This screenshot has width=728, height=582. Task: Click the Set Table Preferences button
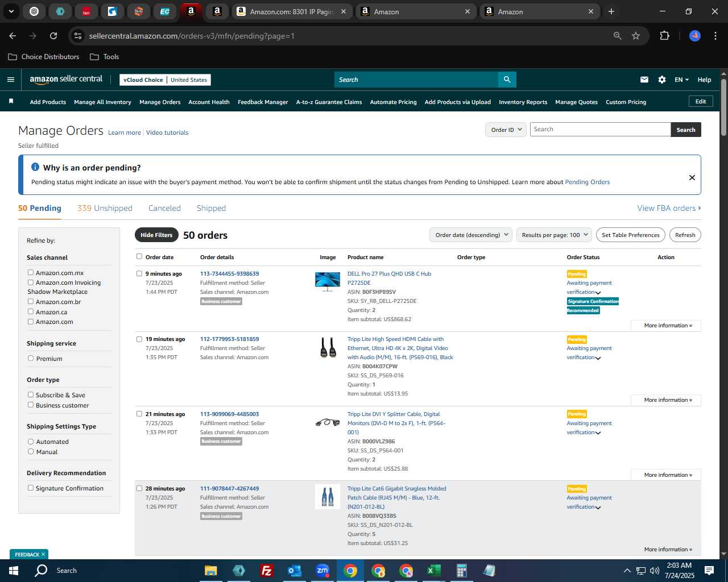[x=630, y=235]
